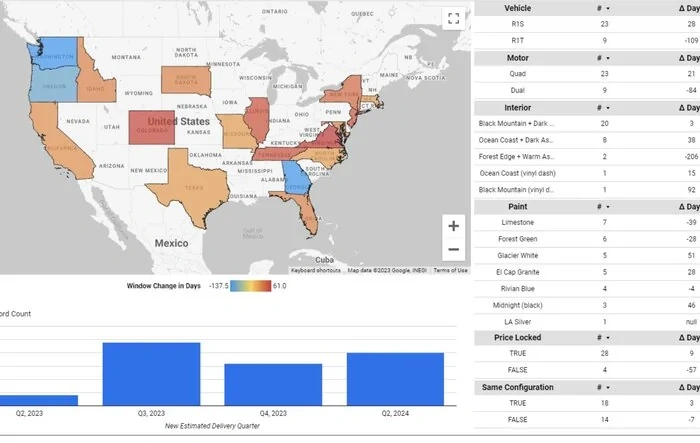Viewport: 700px width, 443px height.
Task: Click the Interior column header
Action: 517,108
